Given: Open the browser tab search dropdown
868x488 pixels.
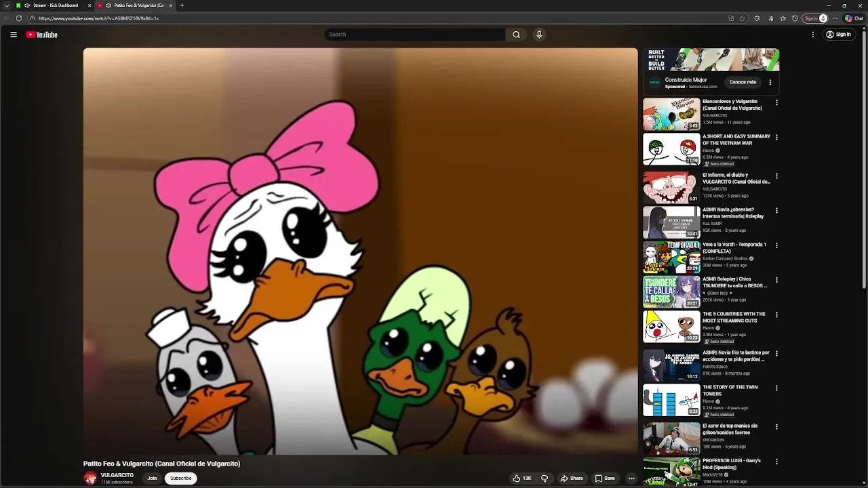Looking at the screenshot, I should 6,5.
